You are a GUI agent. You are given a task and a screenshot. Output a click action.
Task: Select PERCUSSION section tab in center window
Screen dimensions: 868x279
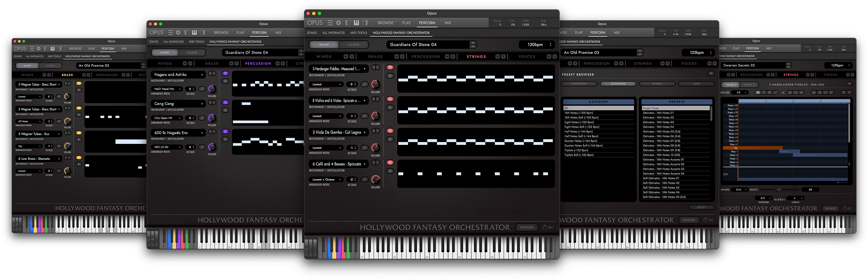point(425,57)
